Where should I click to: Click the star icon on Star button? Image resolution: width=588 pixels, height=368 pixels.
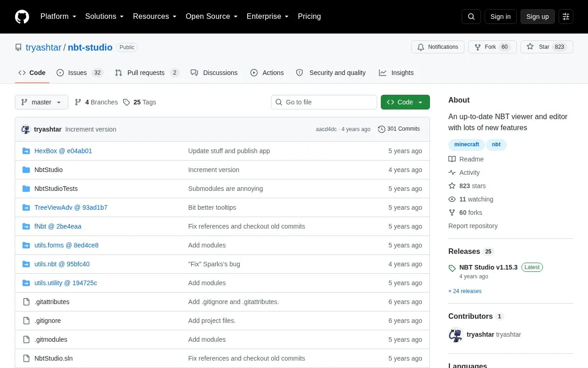point(530,47)
